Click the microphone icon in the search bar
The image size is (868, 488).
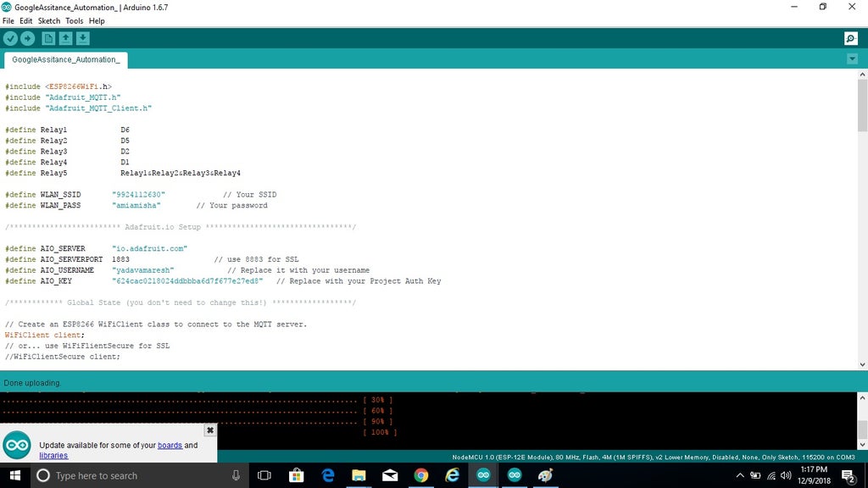(x=235, y=475)
